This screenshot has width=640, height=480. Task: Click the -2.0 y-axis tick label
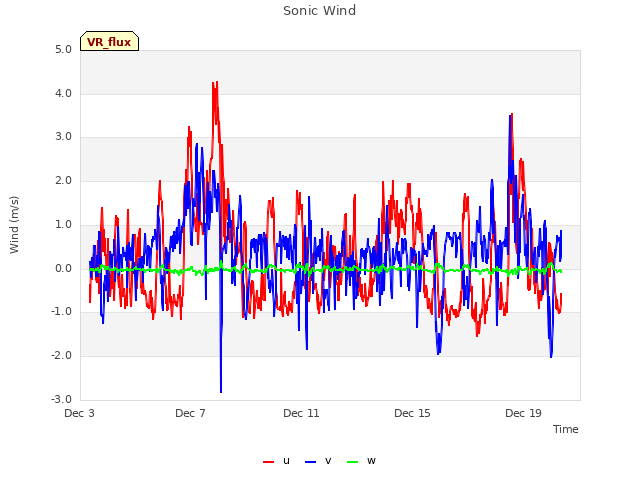pyautogui.click(x=61, y=356)
